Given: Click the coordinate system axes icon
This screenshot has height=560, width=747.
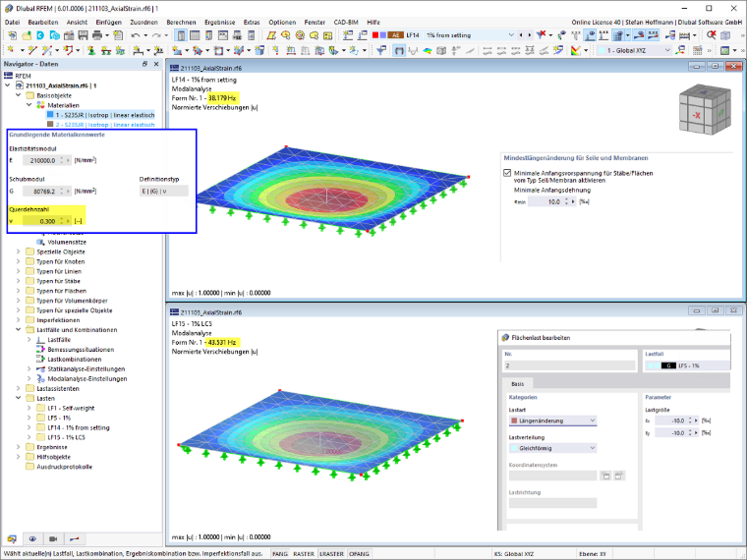Looking at the screenshot, I should tap(681, 50).
